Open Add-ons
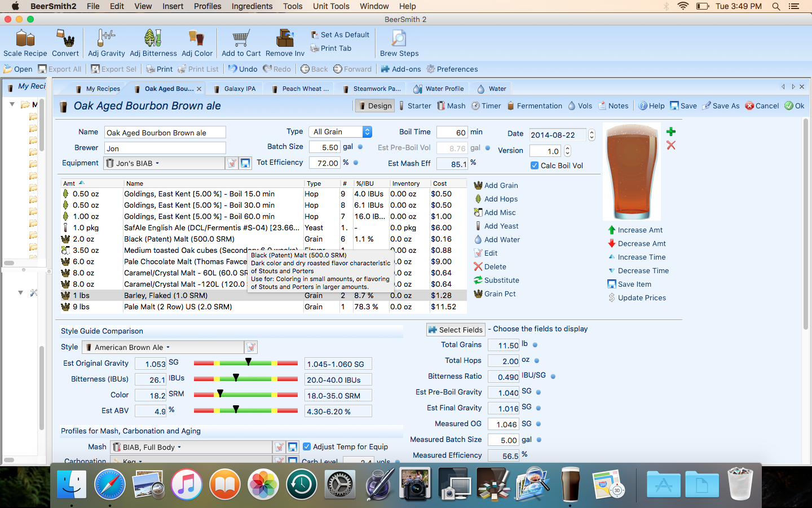This screenshot has height=508, width=812. click(401, 69)
